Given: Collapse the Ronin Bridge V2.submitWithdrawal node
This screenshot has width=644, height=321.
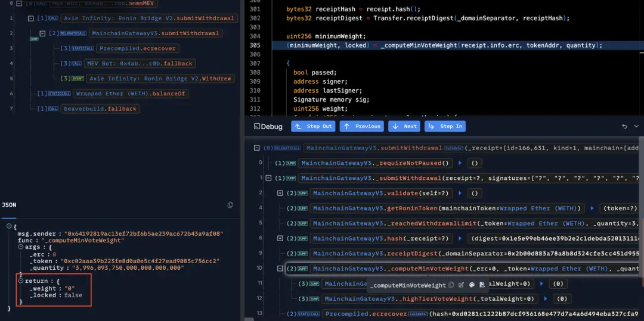Looking at the screenshot, I should [30, 18].
